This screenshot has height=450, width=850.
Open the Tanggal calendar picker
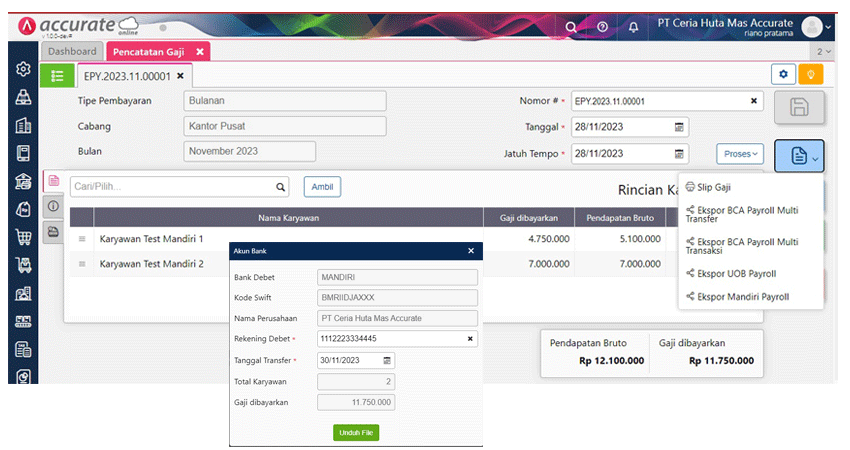[x=679, y=127]
